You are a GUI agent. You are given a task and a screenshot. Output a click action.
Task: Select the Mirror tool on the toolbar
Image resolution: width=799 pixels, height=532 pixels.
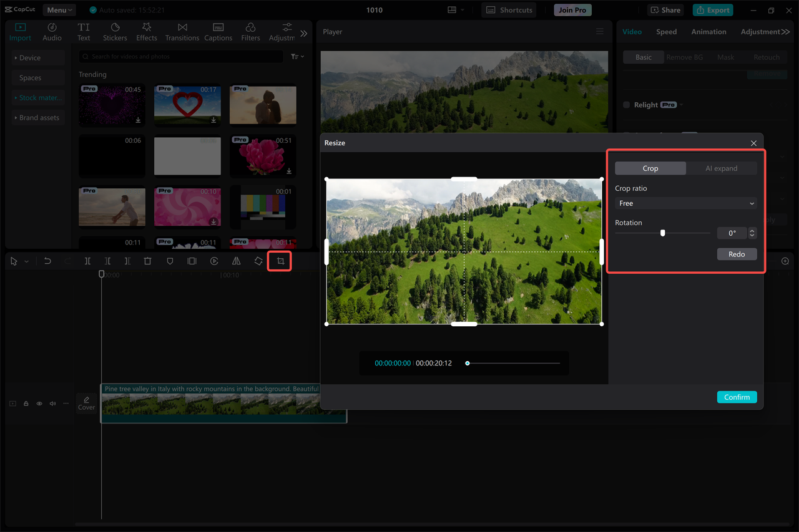point(236,261)
